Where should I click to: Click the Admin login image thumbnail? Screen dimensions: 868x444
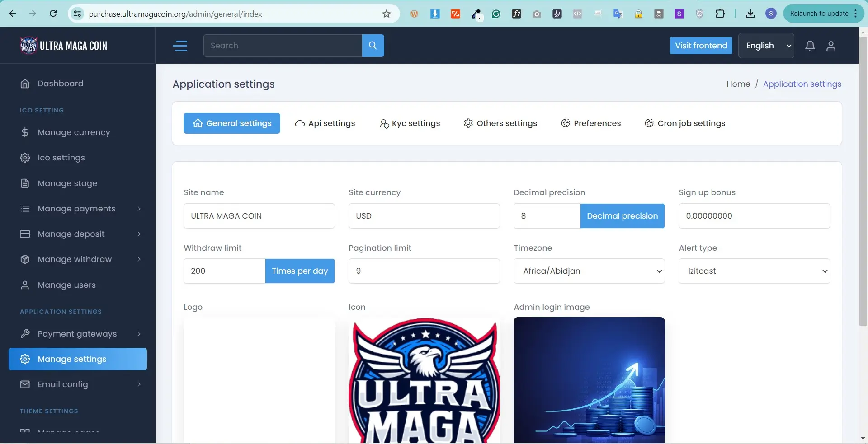coord(589,379)
